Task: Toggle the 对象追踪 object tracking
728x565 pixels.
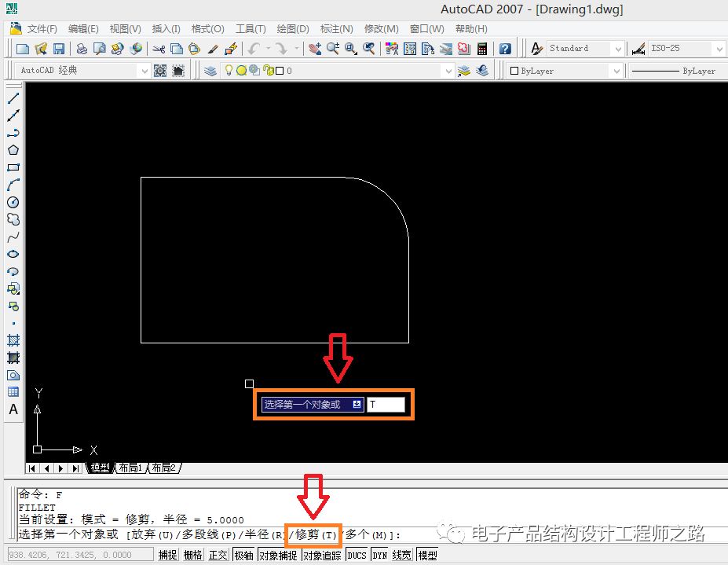Action: pyautogui.click(x=322, y=555)
